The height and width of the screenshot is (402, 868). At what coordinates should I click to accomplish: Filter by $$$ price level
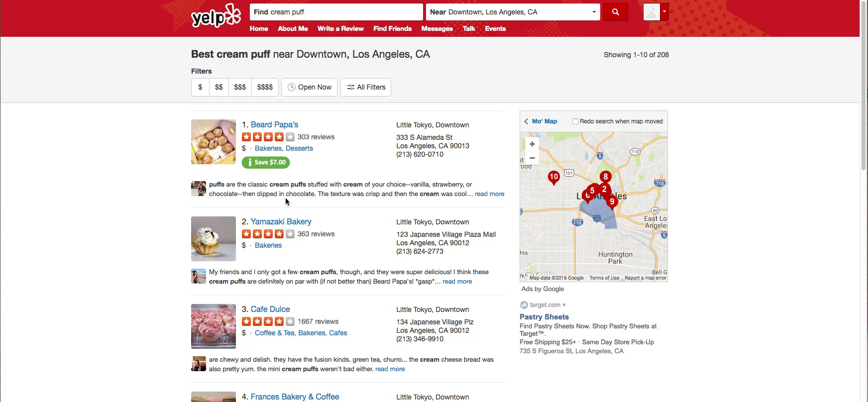pyautogui.click(x=240, y=87)
